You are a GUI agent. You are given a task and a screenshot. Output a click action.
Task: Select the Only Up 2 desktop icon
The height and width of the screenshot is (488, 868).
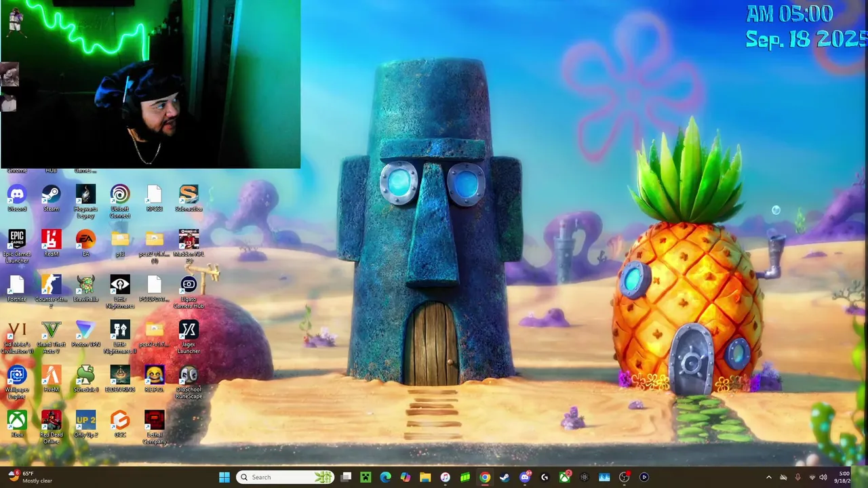pos(85,425)
